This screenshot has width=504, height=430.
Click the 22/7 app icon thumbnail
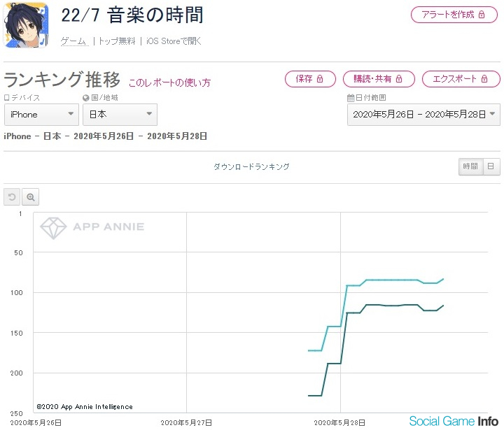[x=26, y=26]
